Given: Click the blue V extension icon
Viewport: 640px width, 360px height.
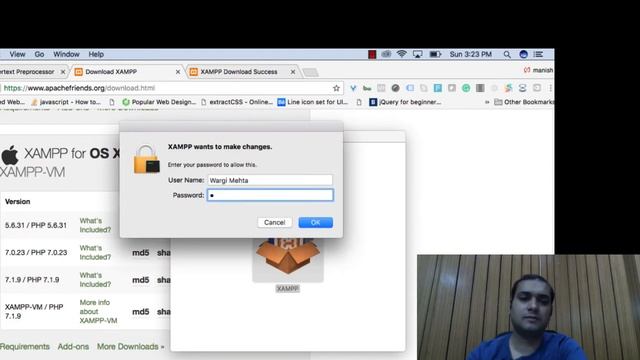Looking at the screenshot, I should 353,88.
